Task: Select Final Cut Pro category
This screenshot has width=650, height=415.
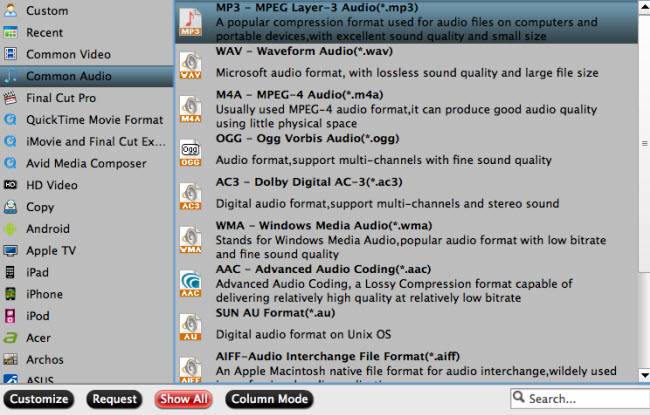Action: tap(60, 98)
